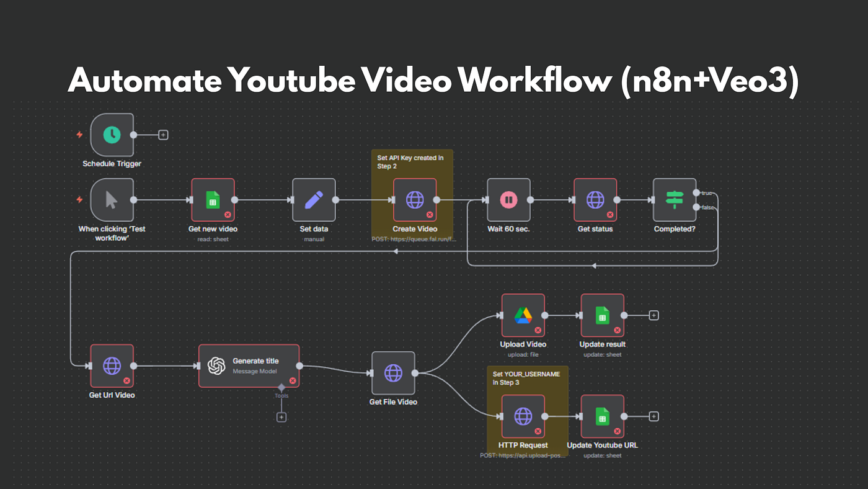Select the Get new video Sheets node
Image resolution: width=868 pixels, height=489 pixels.
point(213,200)
